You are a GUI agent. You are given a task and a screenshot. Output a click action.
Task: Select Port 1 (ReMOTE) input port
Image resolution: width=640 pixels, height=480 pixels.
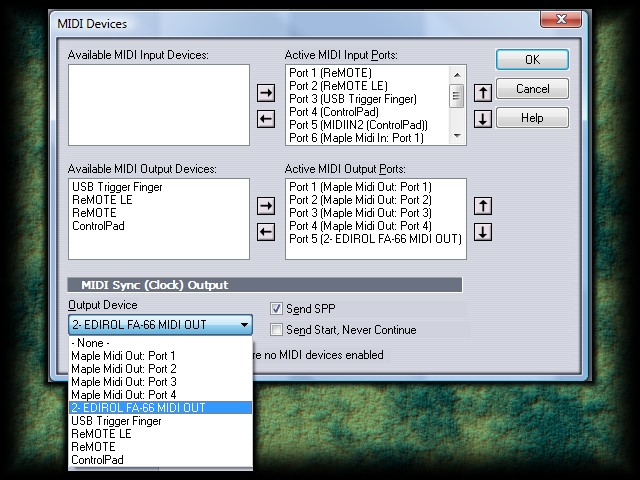point(367,73)
